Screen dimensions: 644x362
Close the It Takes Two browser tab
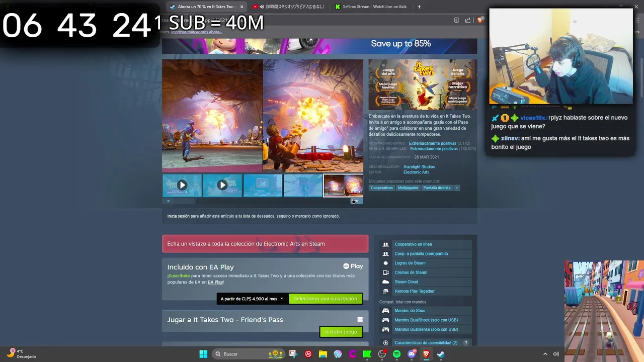coord(242,7)
